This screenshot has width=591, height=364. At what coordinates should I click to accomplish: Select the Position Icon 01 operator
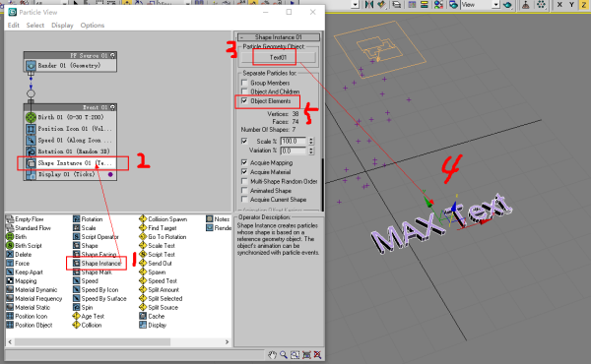[70, 129]
